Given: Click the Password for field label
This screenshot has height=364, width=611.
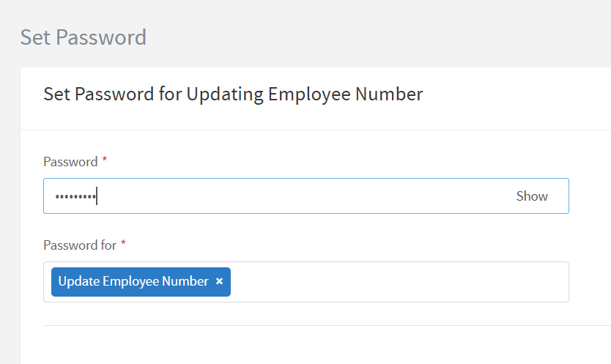Looking at the screenshot, I should pyautogui.click(x=80, y=245).
